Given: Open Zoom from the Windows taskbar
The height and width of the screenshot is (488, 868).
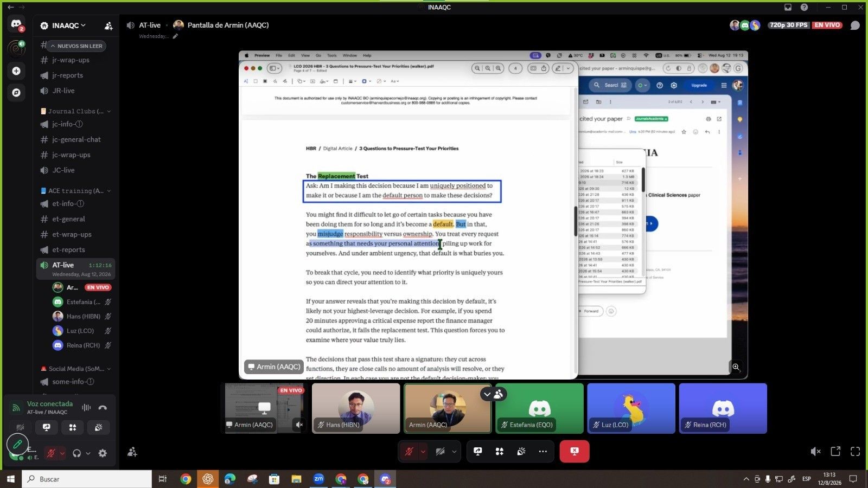Looking at the screenshot, I should 318,479.
